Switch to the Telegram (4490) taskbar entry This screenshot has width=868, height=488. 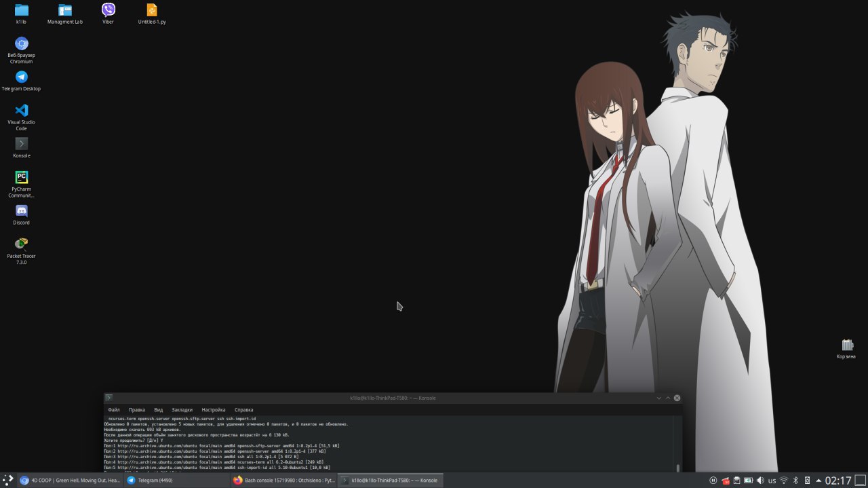point(176,480)
